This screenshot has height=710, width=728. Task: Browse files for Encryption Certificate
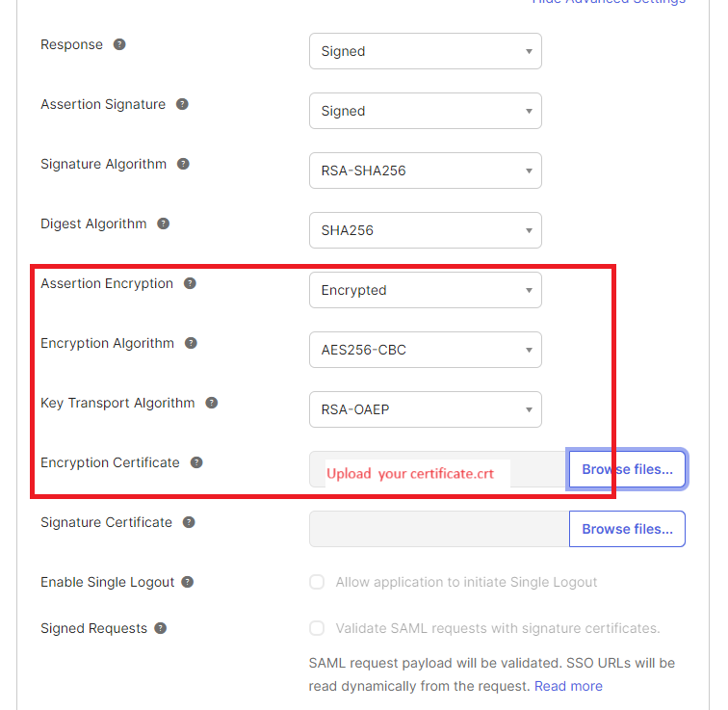point(627,469)
